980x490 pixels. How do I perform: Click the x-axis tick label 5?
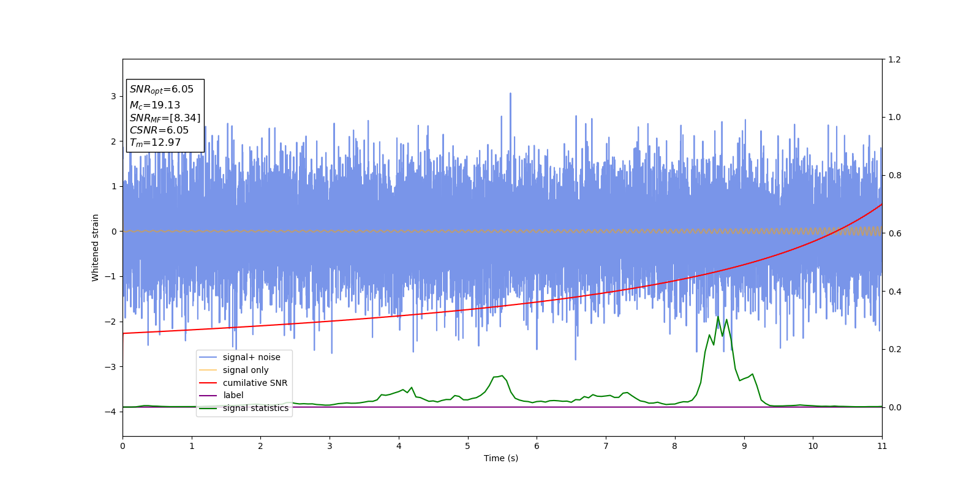tap(468, 446)
